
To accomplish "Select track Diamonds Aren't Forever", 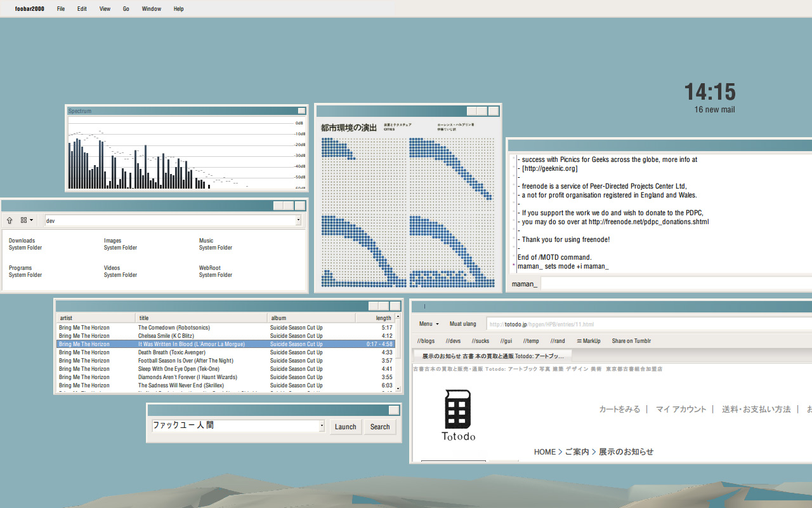I will click(226, 377).
